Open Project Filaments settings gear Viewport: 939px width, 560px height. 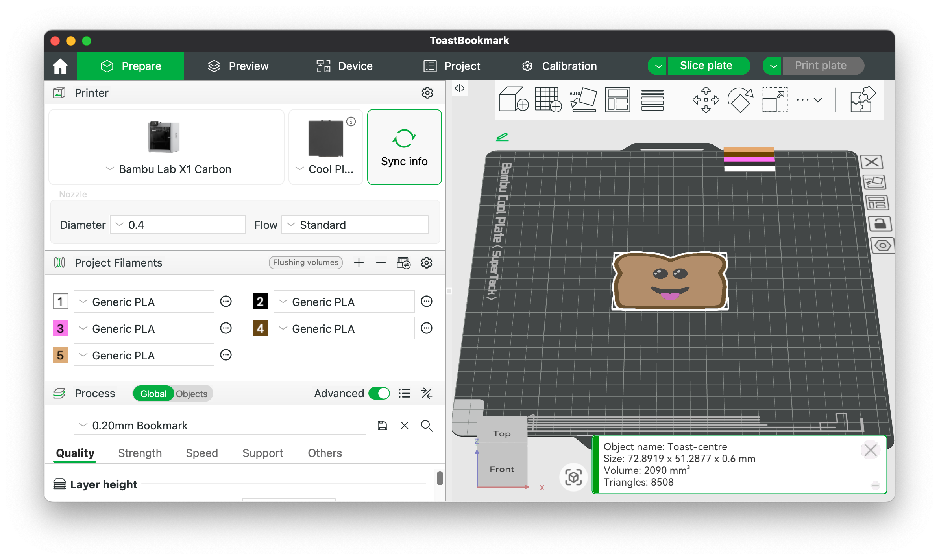click(x=427, y=263)
